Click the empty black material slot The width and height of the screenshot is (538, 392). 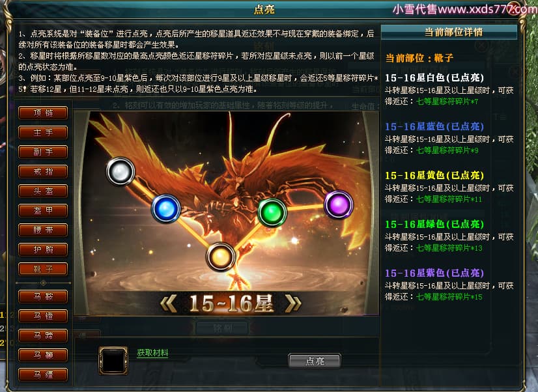pyautogui.click(x=113, y=361)
